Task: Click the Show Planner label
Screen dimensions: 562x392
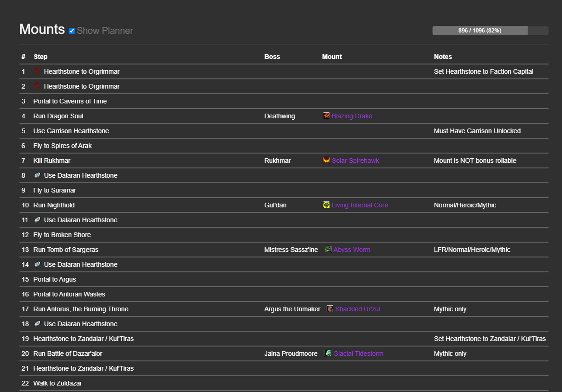Action: [105, 31]
